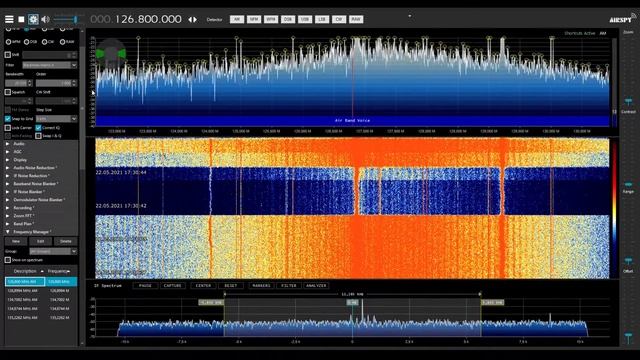Open the settings gear configuration
The height and width of the screenshot is (360, 640).
pos(33,19)
